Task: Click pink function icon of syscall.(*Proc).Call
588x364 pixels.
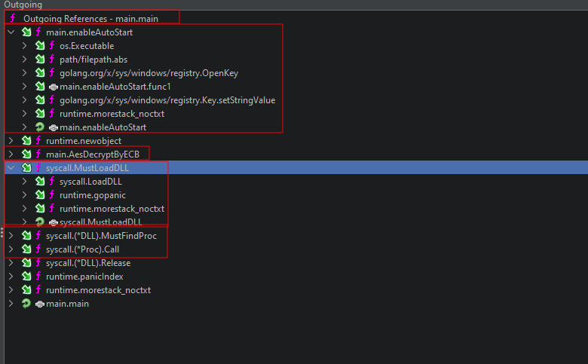Action: (38, 249)
